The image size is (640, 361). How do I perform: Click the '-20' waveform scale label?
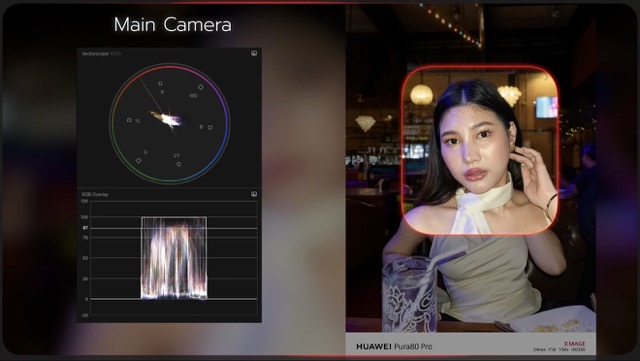coord(84,315)
